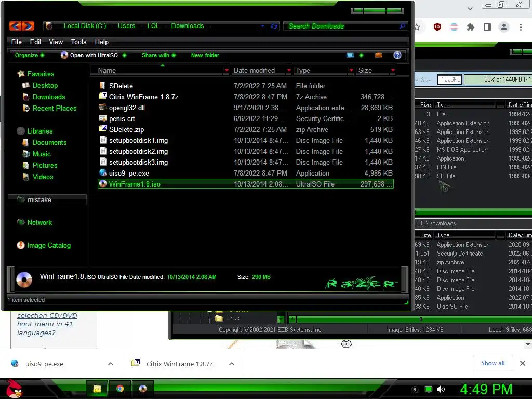Open the Edit menu

coord(35,42)
